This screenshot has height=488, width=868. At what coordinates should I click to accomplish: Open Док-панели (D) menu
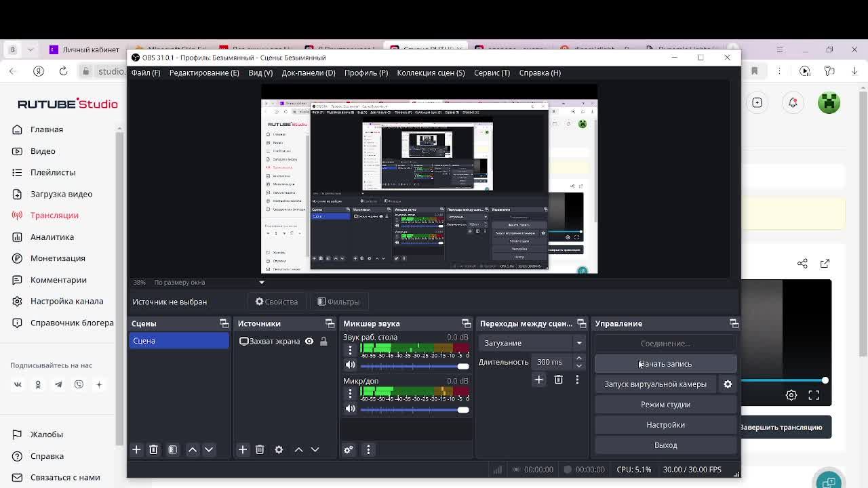309,73
